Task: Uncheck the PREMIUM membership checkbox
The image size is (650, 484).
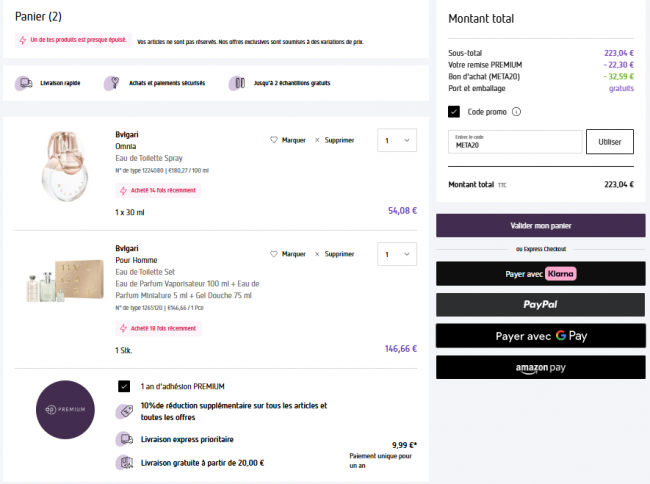Action: coord(124,386)
